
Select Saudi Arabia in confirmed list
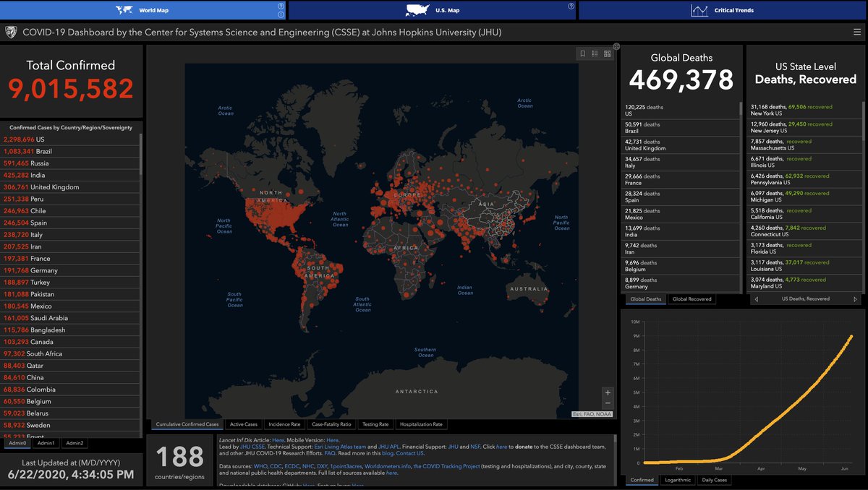tap(70, 318)
